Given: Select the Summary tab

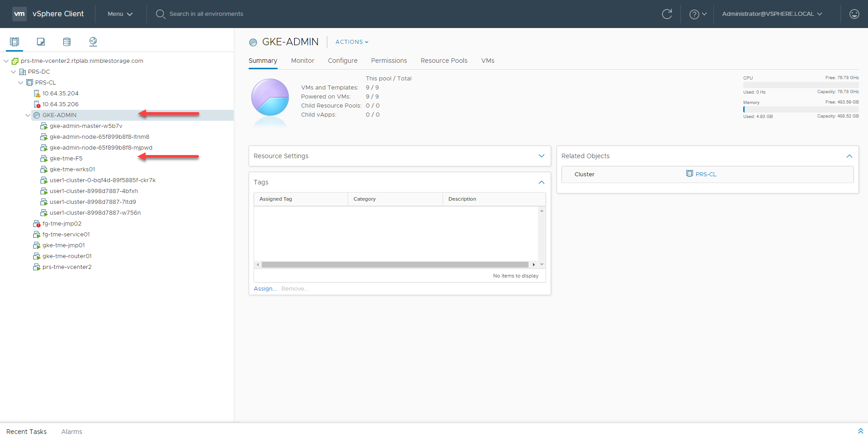Looking at the screenshot, I should 263,61.
